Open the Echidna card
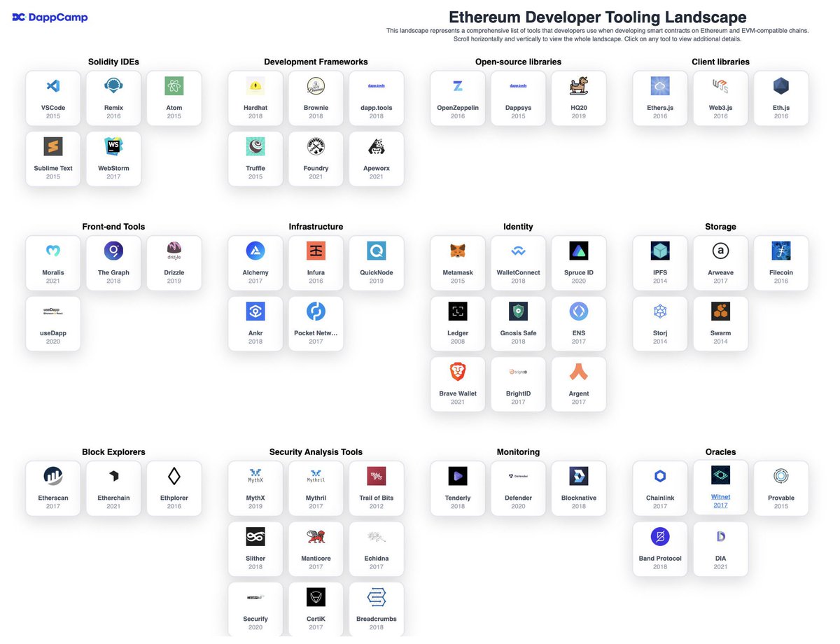 tap(377, 549)
